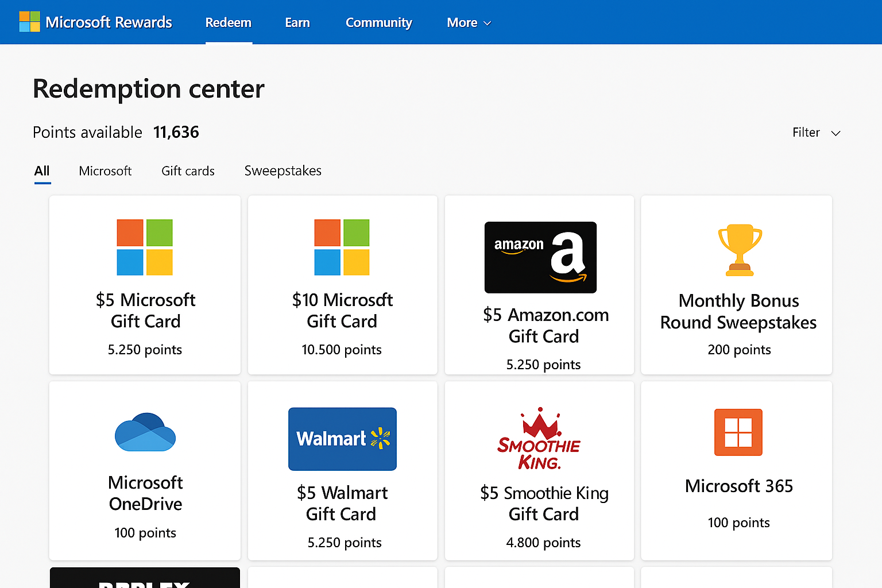882x588 pixels.
Task: Switch to the Gift cards tab
Action: (x=188, y=171)
